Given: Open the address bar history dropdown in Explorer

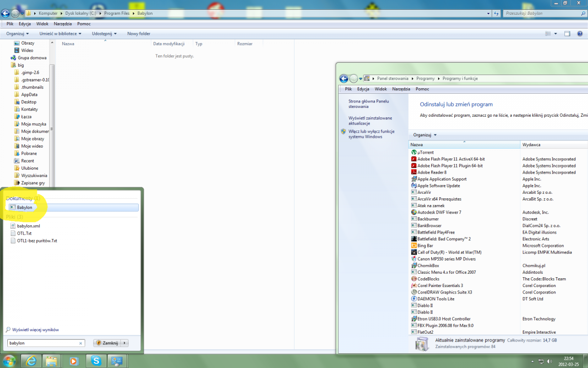Looking at the screenshot, I should tap(489, 13).
